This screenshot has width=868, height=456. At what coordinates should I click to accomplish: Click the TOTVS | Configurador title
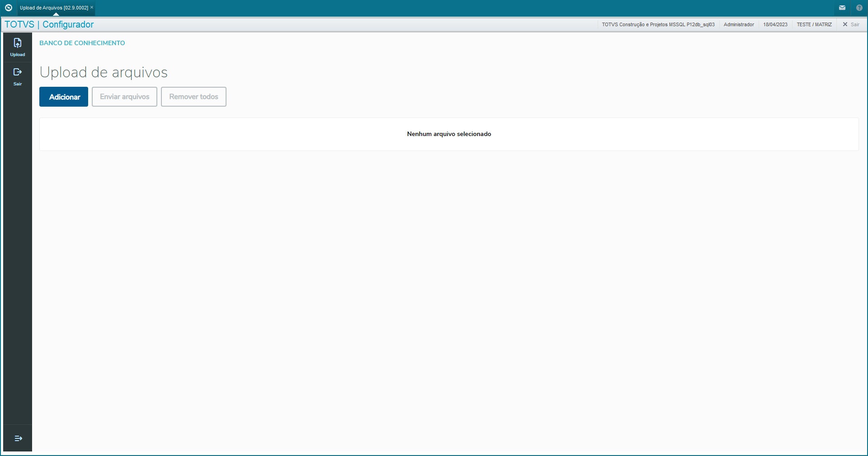coord(49,24)
